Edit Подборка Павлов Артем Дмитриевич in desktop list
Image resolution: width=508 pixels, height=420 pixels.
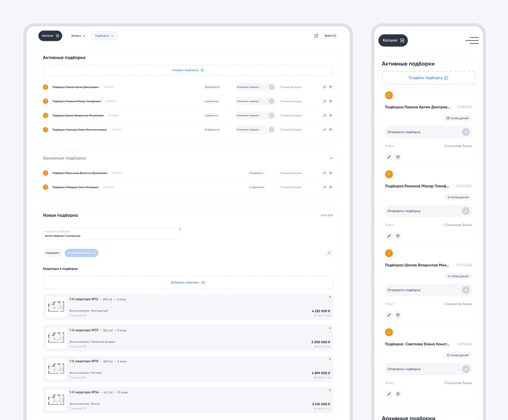point(325,87)
